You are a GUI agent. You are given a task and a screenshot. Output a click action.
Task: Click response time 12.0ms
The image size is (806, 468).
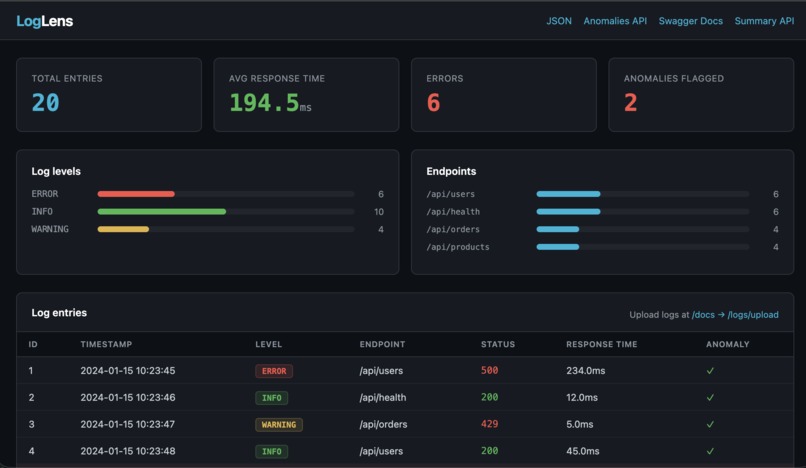[x=582, y=398]
